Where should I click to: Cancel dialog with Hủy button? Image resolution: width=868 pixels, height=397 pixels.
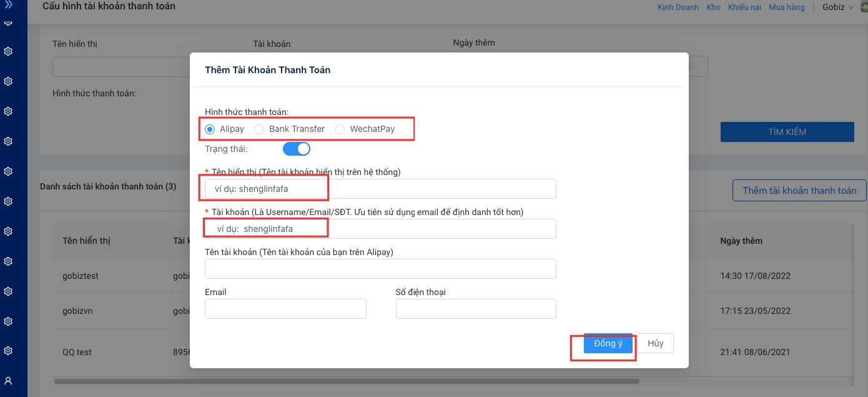[655, 344]
